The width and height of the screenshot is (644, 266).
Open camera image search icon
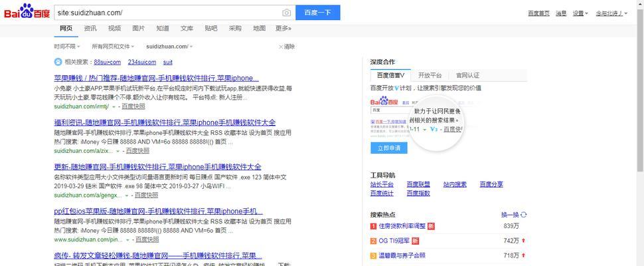pos(286,13)
